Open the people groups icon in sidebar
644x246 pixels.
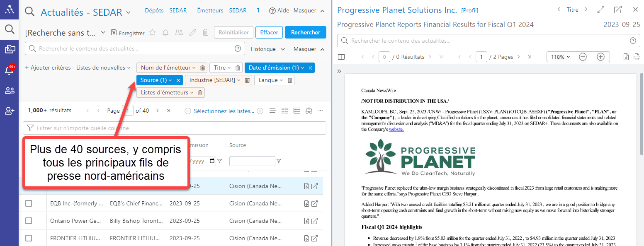[9, 90]
